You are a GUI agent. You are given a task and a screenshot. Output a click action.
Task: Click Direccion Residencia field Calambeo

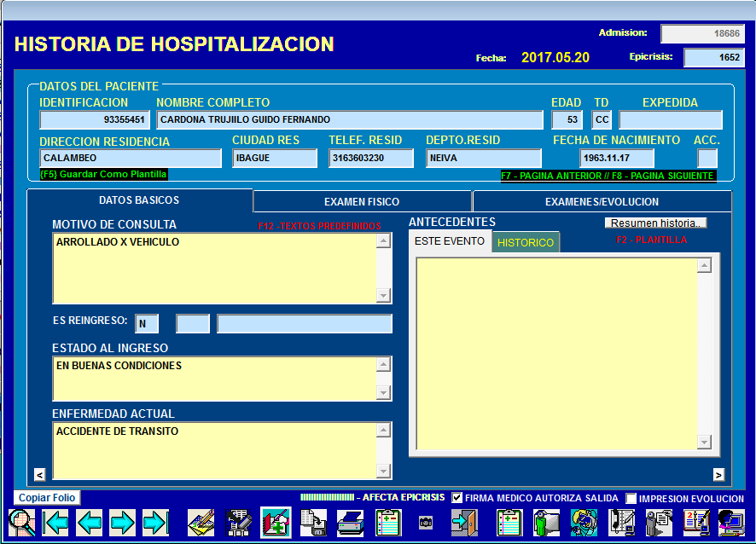(x=131, y=158)
